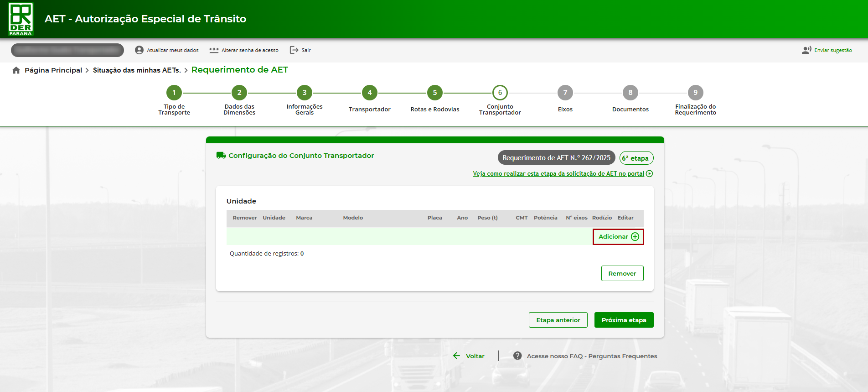Click the Remover button
The width and height of the screenshot is (868, 392).
click(622, 273)
